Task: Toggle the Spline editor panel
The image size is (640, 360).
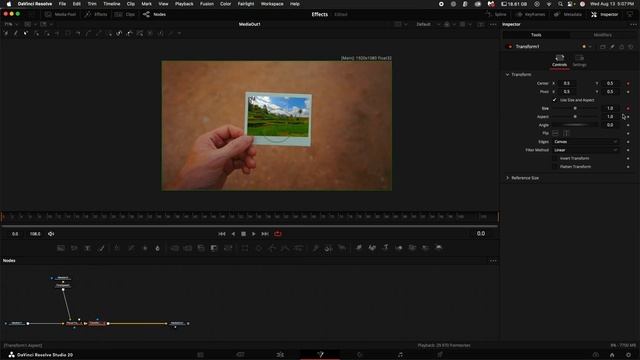Action: point(496,14)
